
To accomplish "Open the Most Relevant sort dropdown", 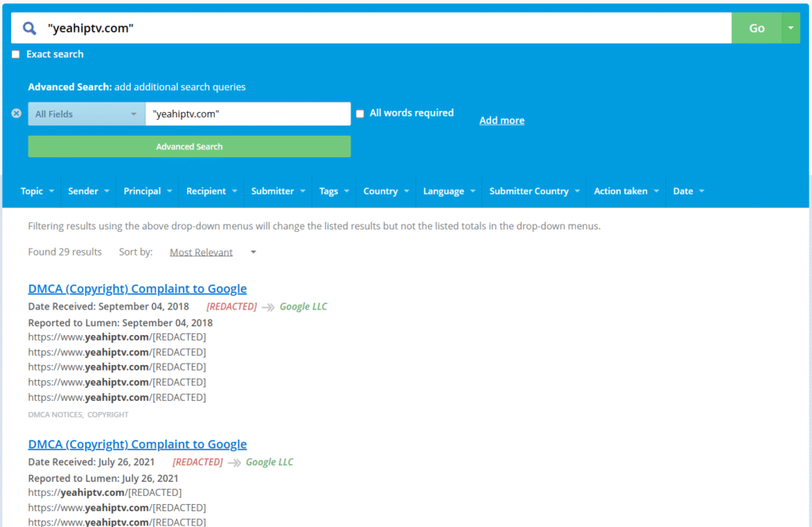I will (213, 252).
